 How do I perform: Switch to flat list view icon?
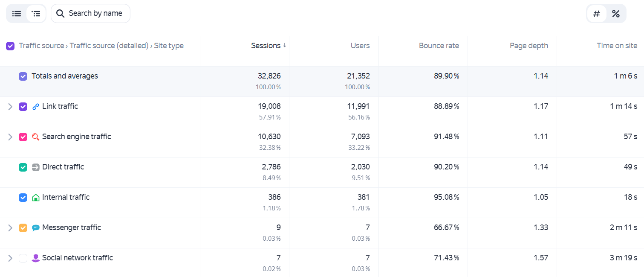[x=17, y=14]
